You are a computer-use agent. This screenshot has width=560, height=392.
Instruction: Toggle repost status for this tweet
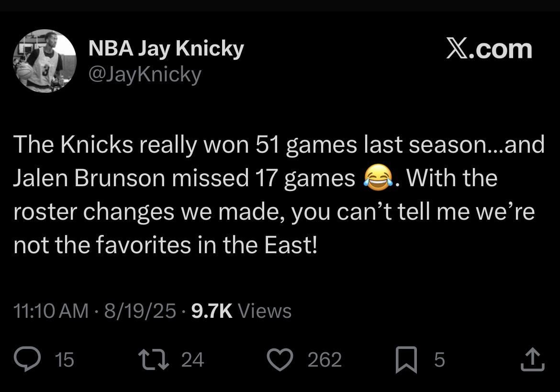[154, 360]
